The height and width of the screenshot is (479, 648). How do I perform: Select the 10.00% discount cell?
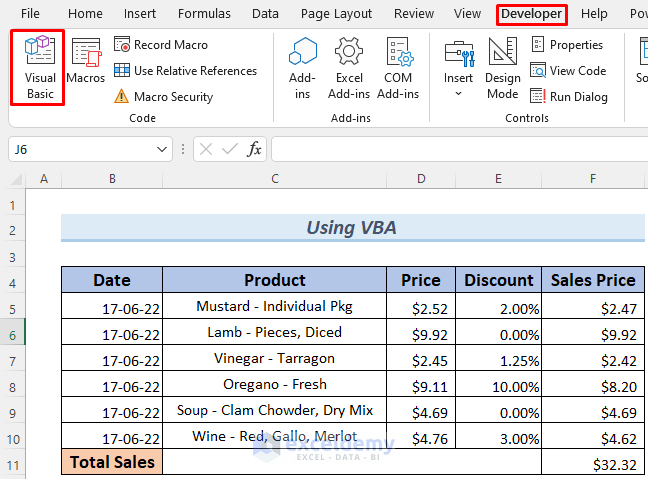498,384
